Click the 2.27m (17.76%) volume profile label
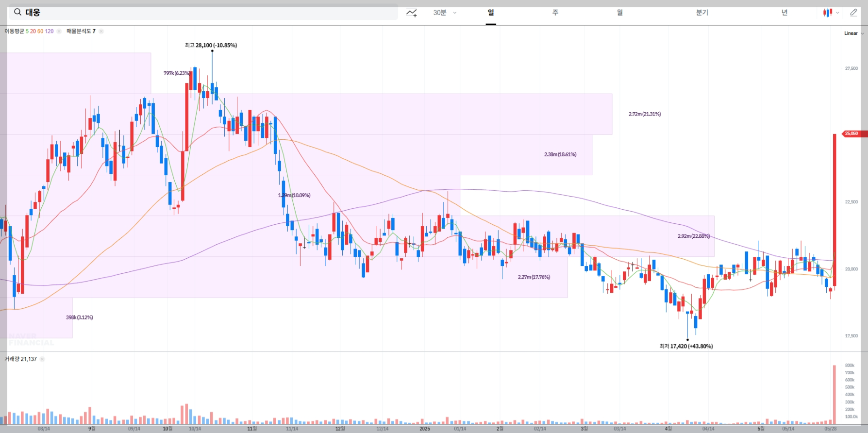Viewport: 868px width, 433px height. (x=534, y=277)
